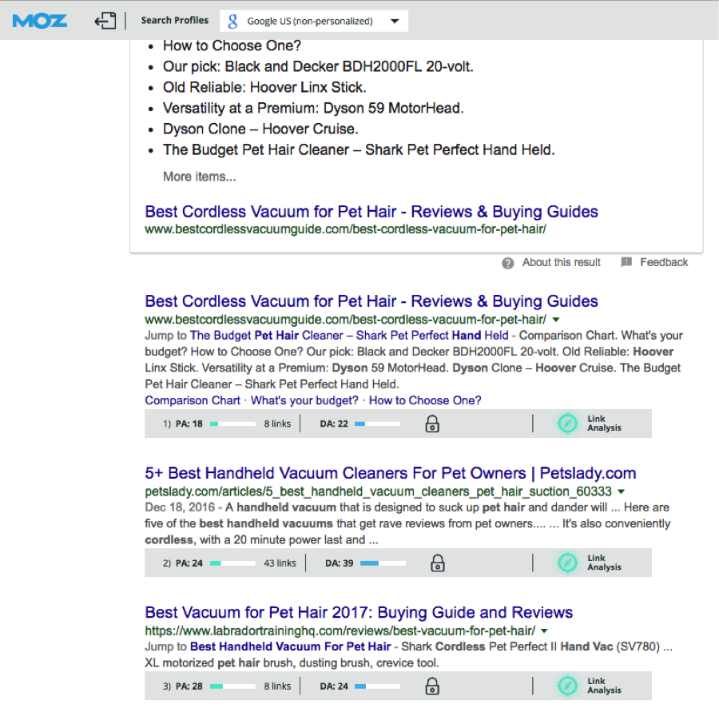Screen dimensions: 719x728
Task: Click the lock icon for Petslady result
Action: coord(438,563)
